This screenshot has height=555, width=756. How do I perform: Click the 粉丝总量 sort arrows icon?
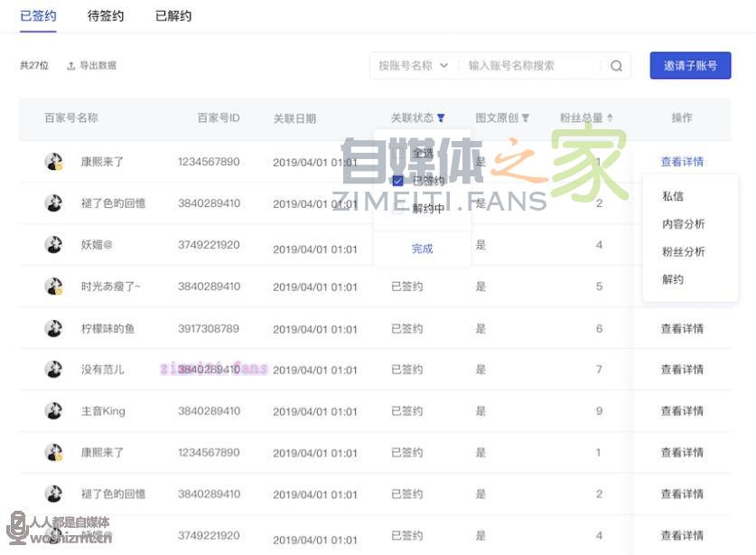tap(610, 118)
